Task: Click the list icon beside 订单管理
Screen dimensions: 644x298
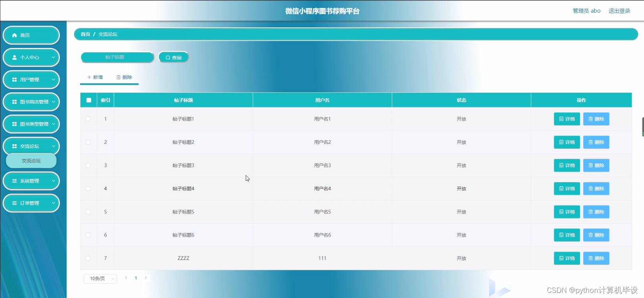Action: tap(15, 203)
